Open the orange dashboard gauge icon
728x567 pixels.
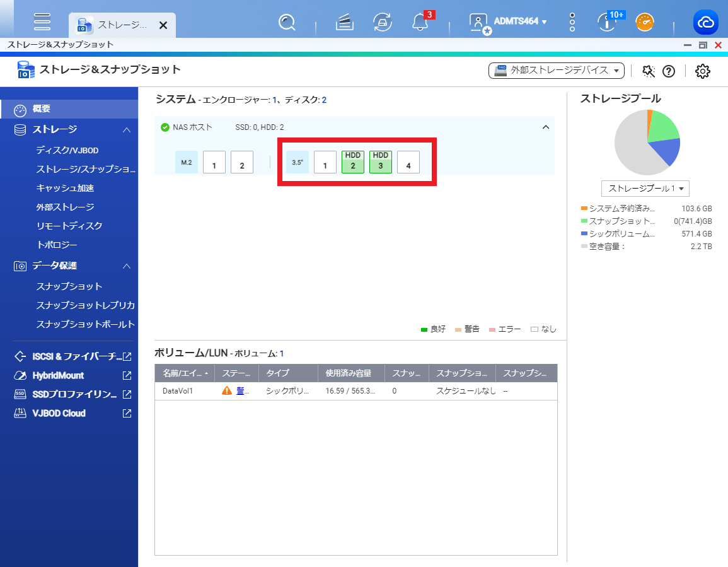[x=645, y=22]
